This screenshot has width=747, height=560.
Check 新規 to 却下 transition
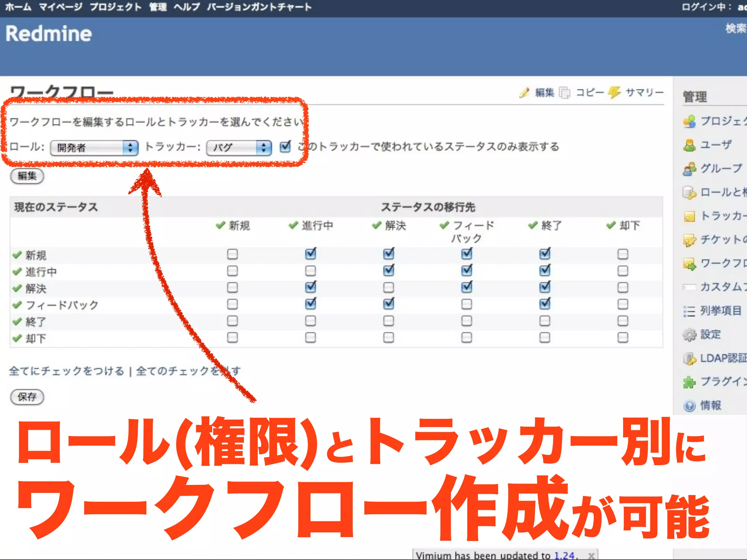coord(623,254)
